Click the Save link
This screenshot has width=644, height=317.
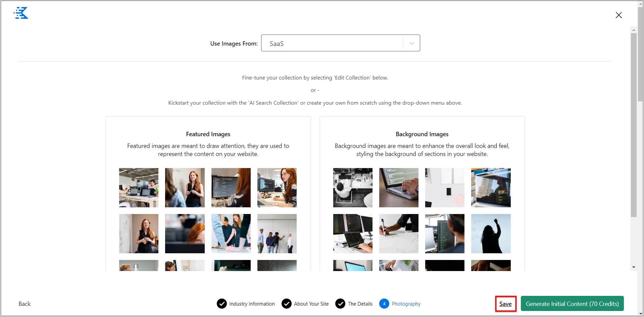tap(505, 304)
